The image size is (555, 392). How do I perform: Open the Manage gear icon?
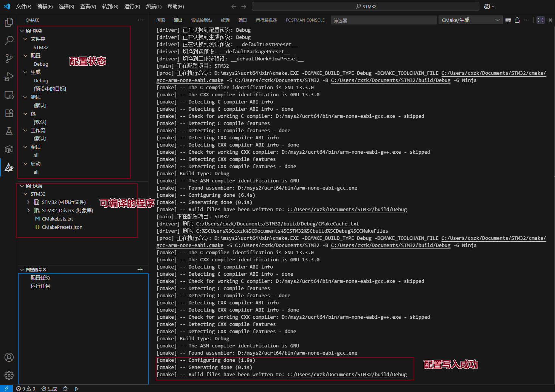pyautogui.click(x=9, y=375)
